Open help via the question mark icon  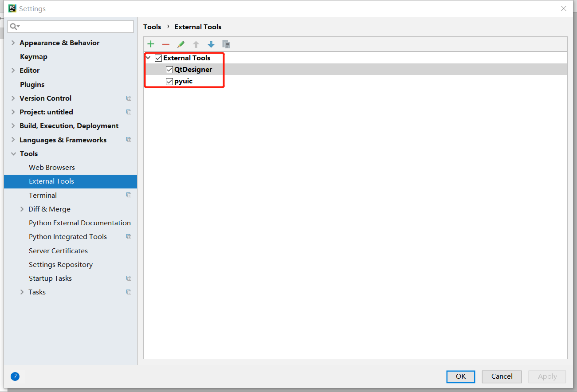[x=15, y=376]
